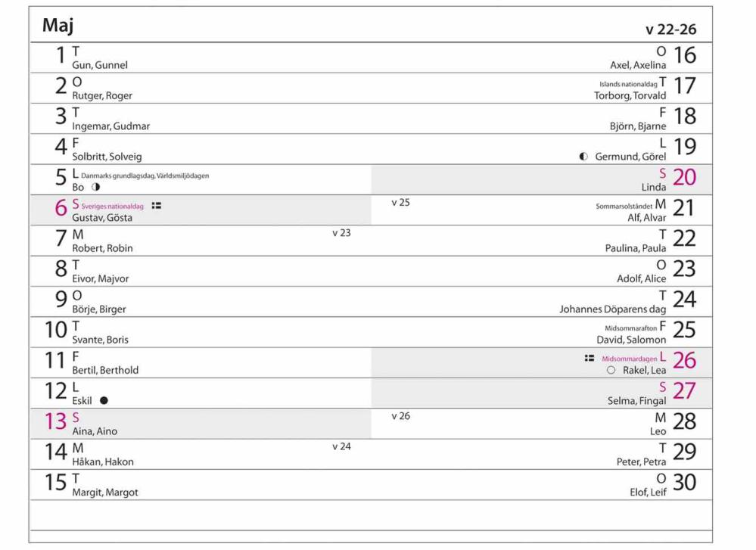
Task: Select date 21 Sommarsolståndet row
Action: point(541,210)
